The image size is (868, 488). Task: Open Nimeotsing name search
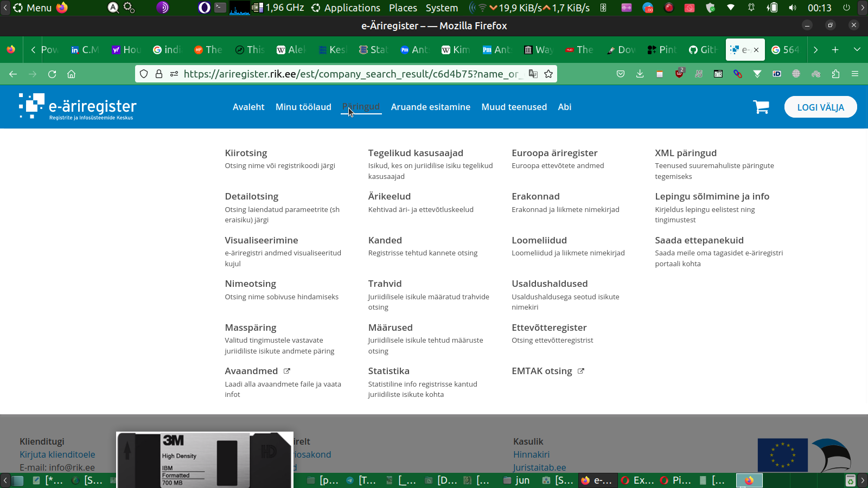(x=251, y=284)
